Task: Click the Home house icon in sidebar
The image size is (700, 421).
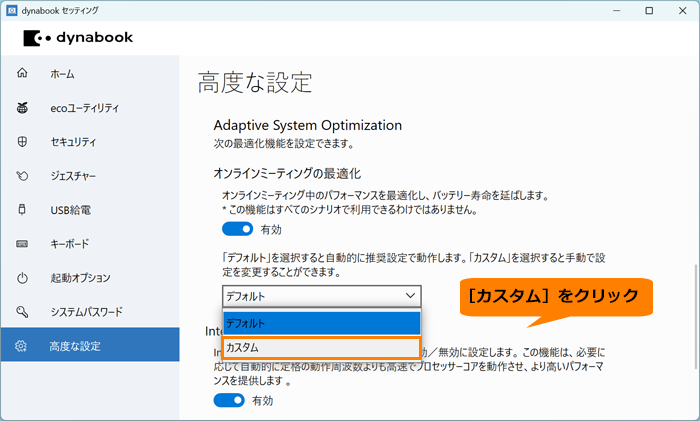Action: coord(22,73)
